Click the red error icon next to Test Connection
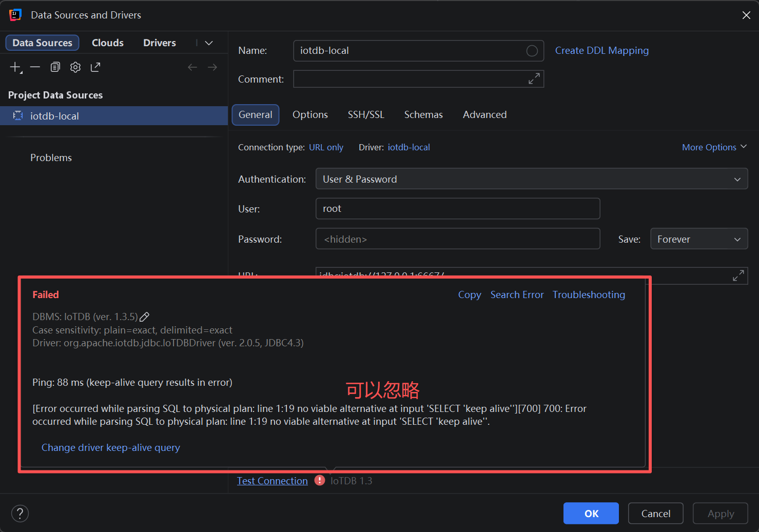This screenshot has width=759, height=532. [320, 480]
